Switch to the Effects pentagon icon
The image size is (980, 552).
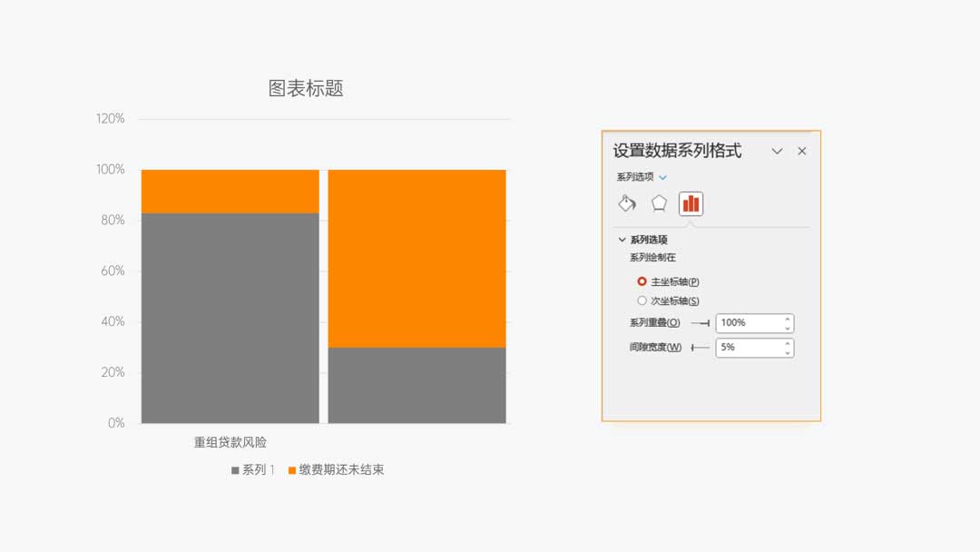658,203
